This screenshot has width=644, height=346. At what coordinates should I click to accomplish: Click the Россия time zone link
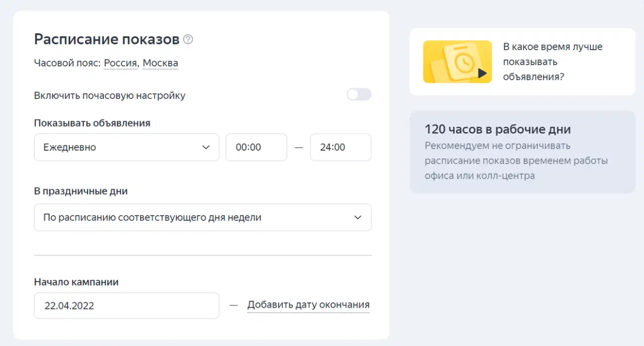point(120,63)
